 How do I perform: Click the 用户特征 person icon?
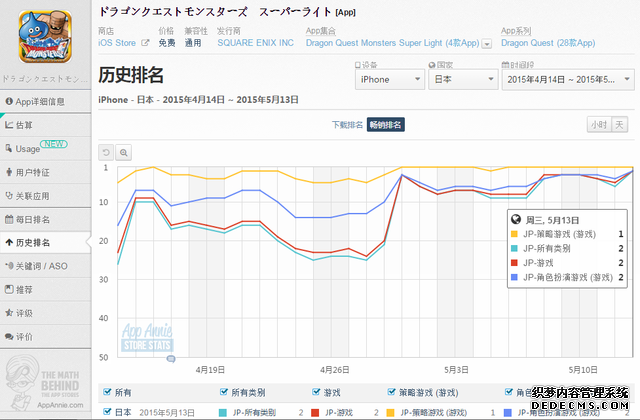tap(9, 172)
